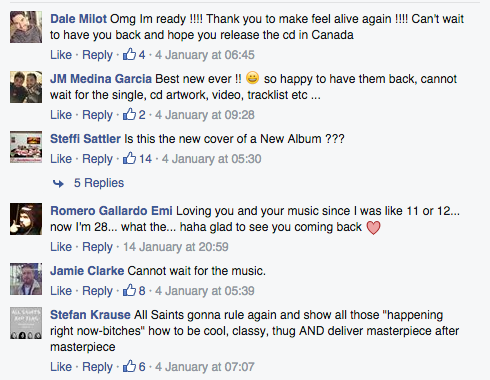Reply to Stefan Krause's comment
Image resolution: width=490 pixels, height=380 pixels.
[97, 367]
